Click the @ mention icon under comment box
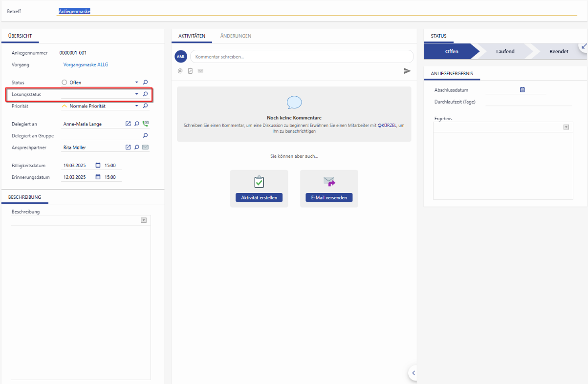This screenshot has height=384, width=588. click(180, 71)
